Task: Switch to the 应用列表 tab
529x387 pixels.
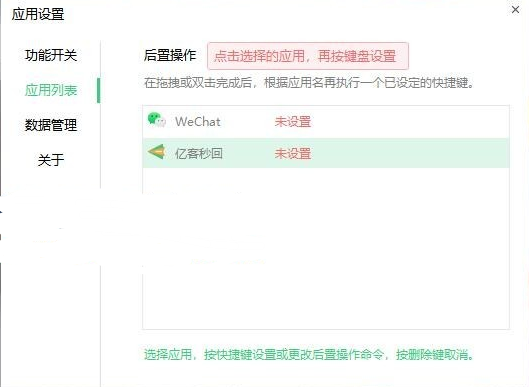Action: [x=51, y=90]
